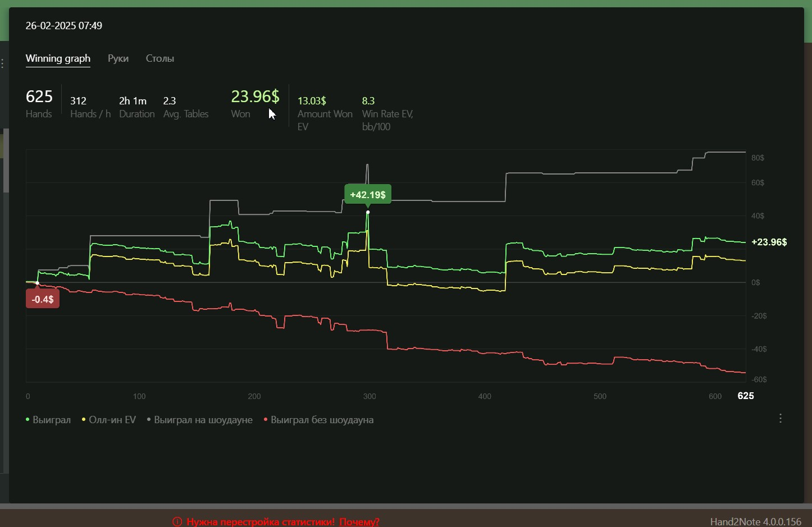Screen dimensions: 812x527
Task: Click the -0.4$ low point tooltip
Action: click(43, 299)
